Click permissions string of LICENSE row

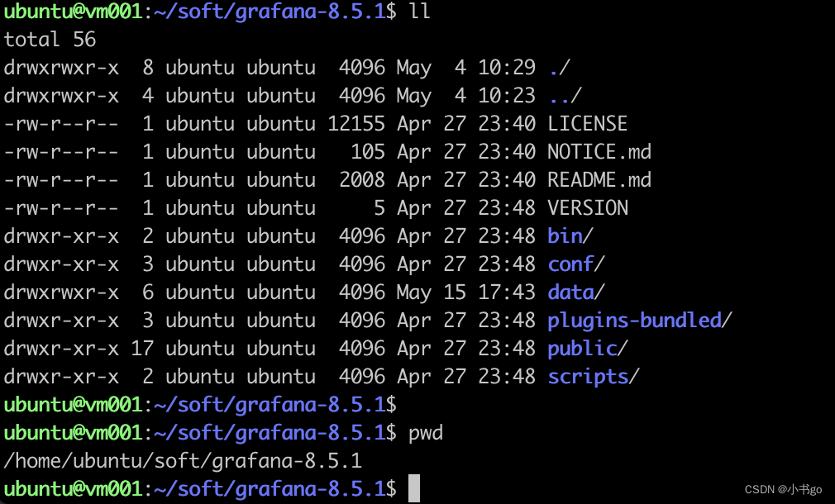point(60,123)
